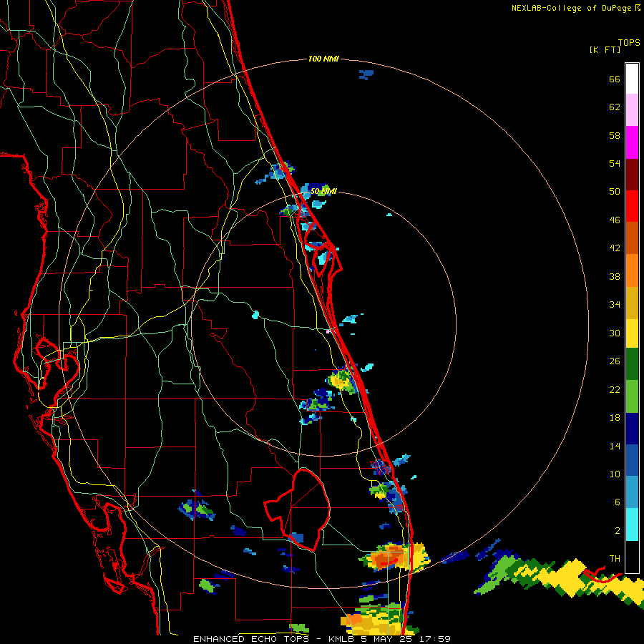Select the light pink legend swatch
644x644 pixels.
click(632, 110)
